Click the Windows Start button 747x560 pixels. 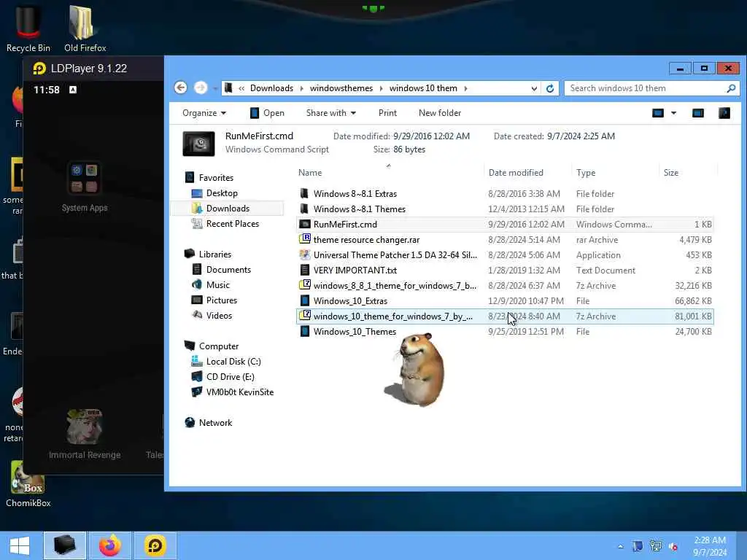click(x=20, y=545)
